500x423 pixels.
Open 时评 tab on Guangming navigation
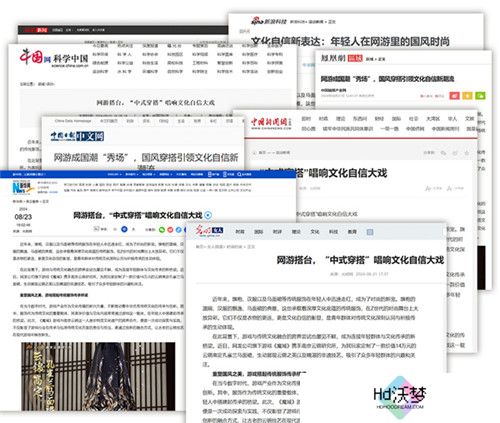point(277,232)
